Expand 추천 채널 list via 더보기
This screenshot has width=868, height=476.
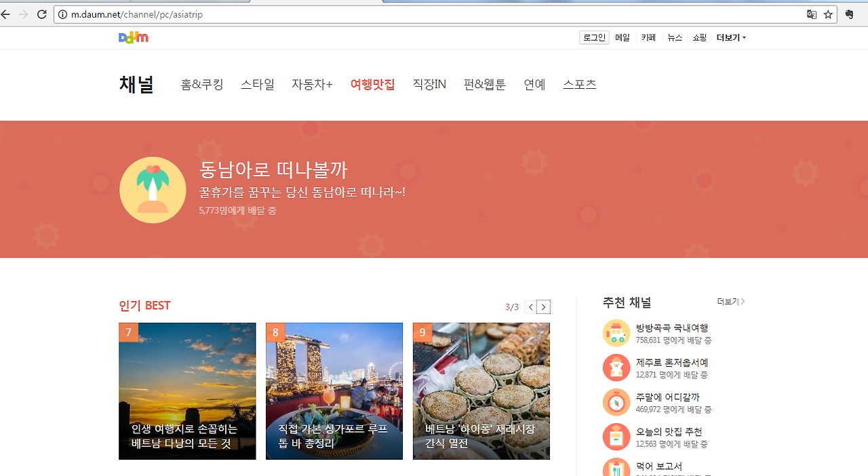[x=728, y=302]
